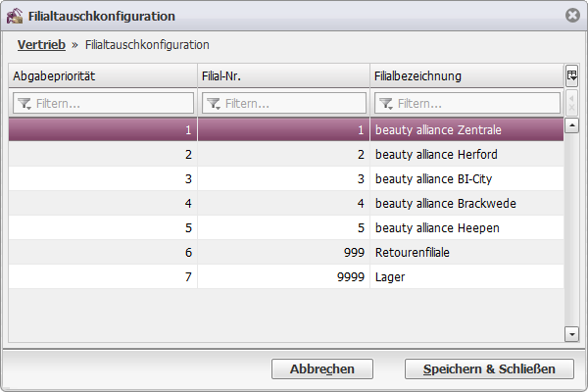Click the clear filters icon beside filter row

coord(572,103)
